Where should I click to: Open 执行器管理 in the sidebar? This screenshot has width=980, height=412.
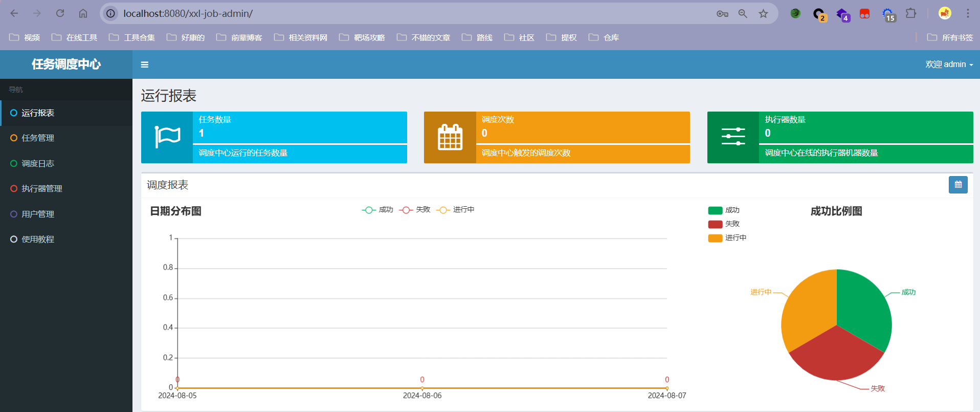point(66,189)
